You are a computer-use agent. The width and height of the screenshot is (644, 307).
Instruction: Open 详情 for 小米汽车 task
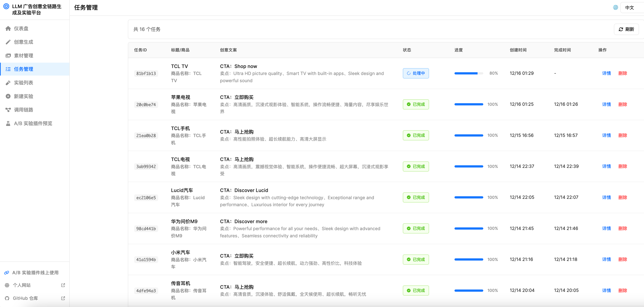click(606, 259)
